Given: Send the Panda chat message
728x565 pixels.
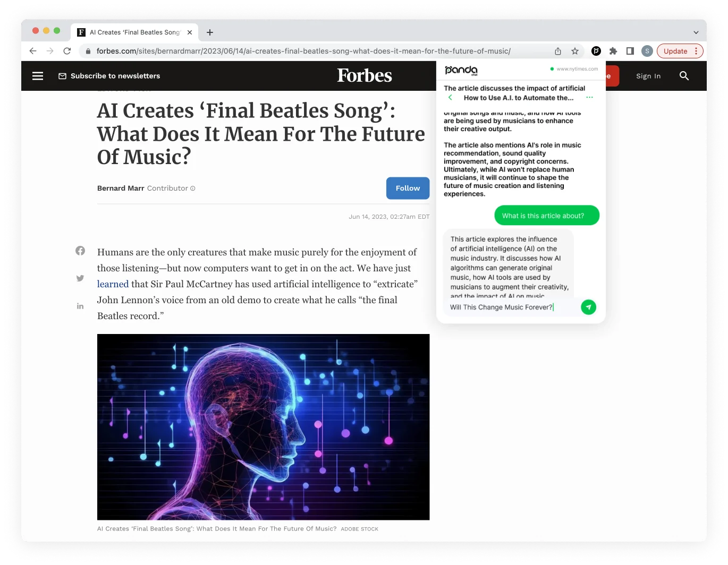Looking at the screenshot, I should click(588, 307).
